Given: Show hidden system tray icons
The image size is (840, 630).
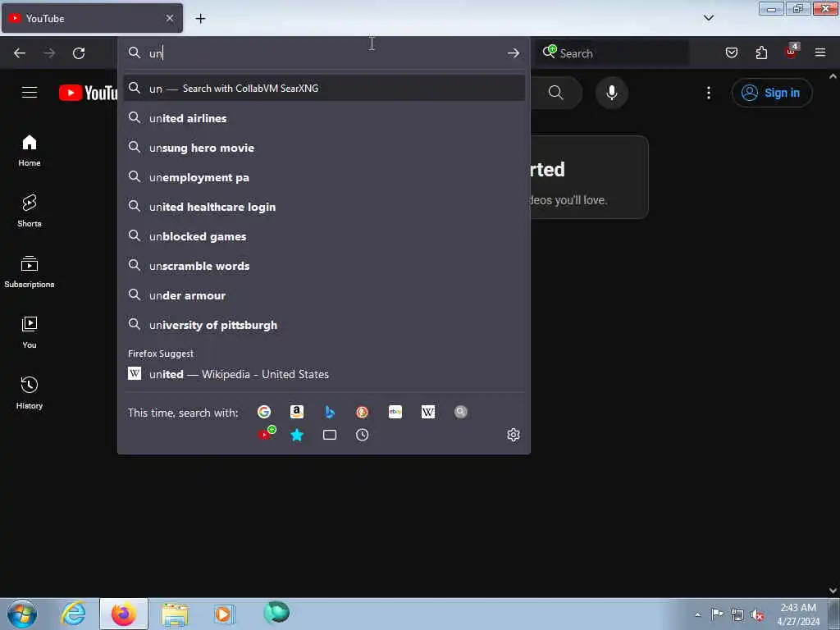Looking at the screenshot, I should coord(697,614).
